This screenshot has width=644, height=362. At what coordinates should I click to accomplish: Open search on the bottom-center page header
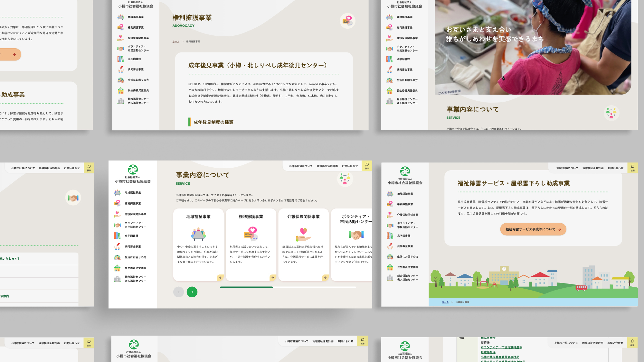click(362, 341)
